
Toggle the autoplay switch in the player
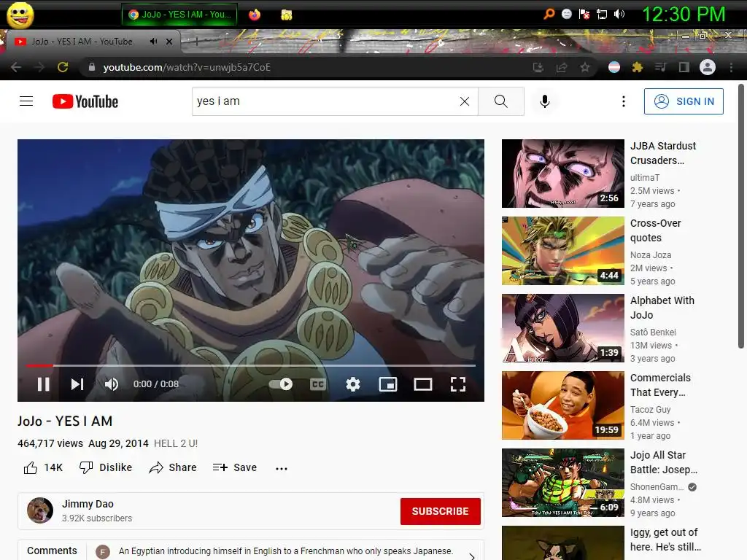click(281, 384)
